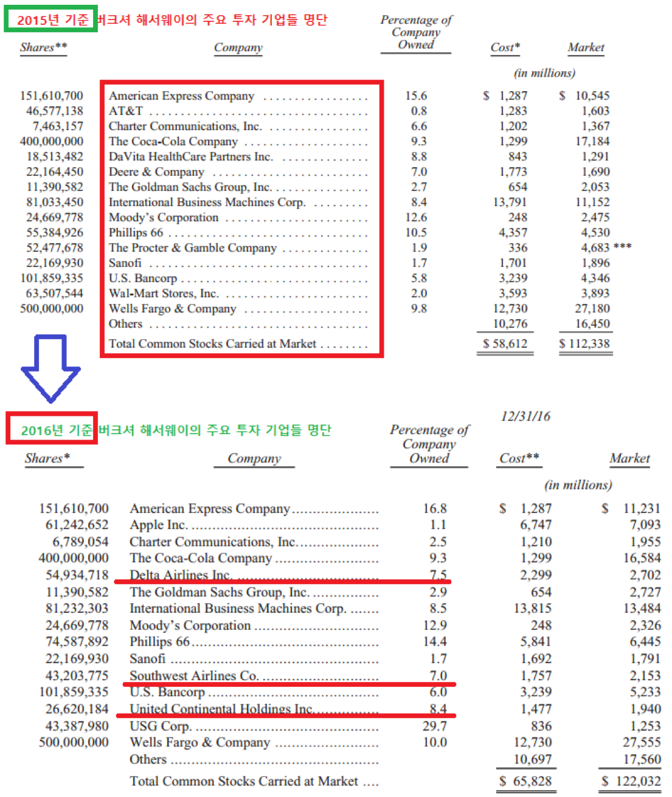Click the underlined 'Southwest Airlines Co.' entry
Viewport: 672px width, 797px height.
tap(194, 675)
